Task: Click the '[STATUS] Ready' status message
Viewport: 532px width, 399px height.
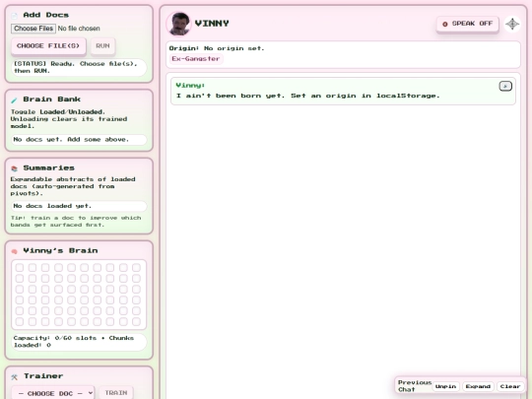Action: 79,67
